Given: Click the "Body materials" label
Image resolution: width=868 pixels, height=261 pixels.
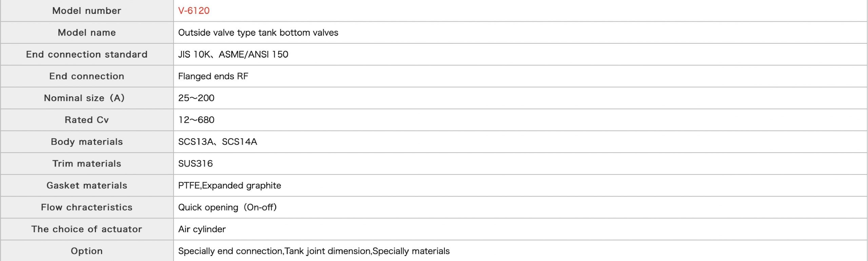Looking at the screenshot, I should coord(86,142).
